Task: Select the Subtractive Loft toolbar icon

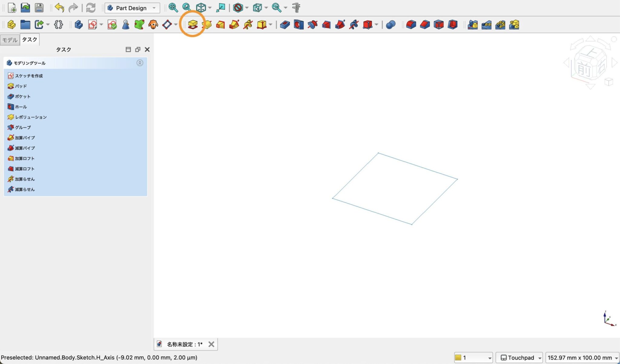Action: click(326, 25)
